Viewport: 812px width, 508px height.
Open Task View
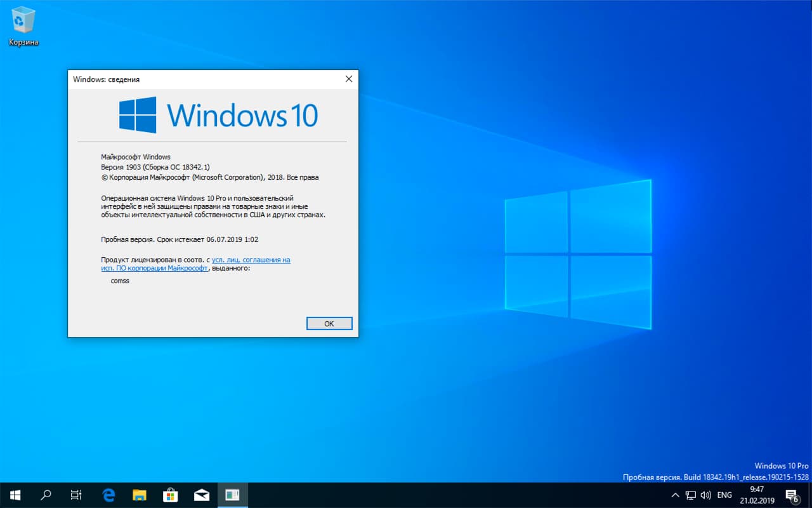click(75, 495)
